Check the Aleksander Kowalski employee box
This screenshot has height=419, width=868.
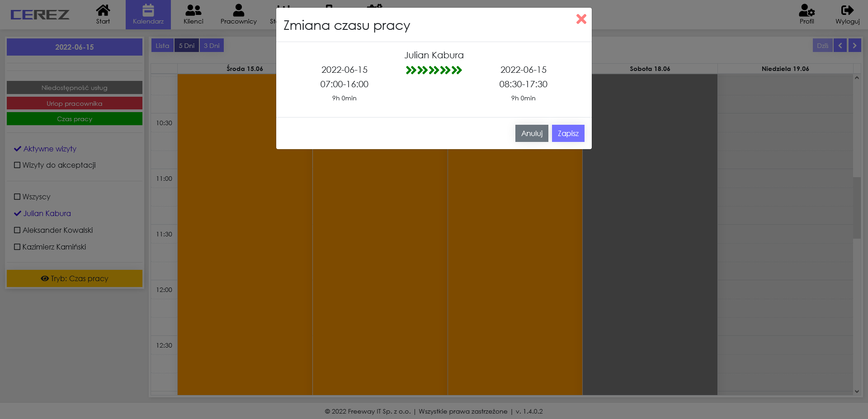(x=17, y=230)
